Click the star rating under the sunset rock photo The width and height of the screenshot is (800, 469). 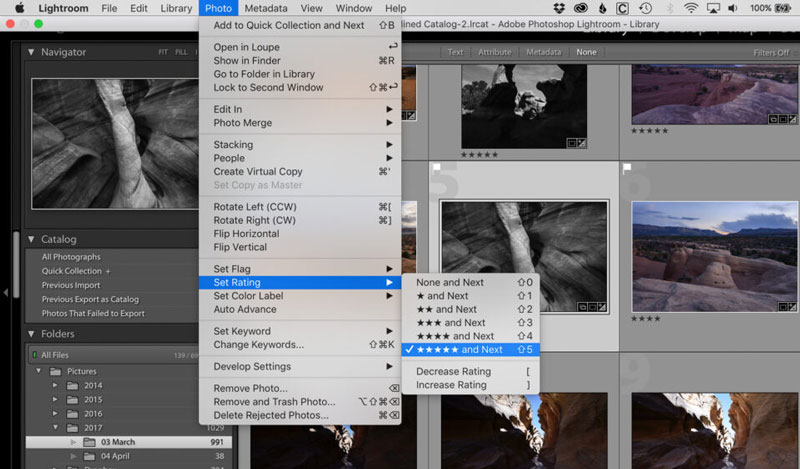click(646, 319)
